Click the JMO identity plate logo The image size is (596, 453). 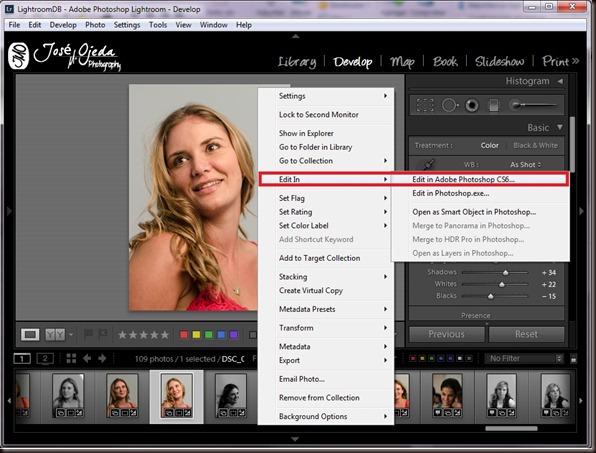pyautogui.click(x=18, y=56)
